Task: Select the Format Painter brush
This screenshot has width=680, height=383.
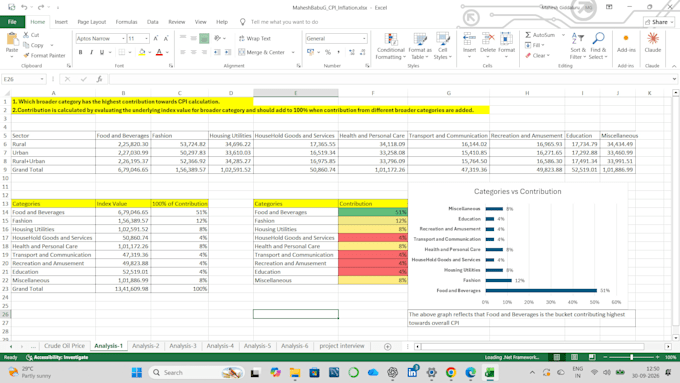Action: click(26, 56)
